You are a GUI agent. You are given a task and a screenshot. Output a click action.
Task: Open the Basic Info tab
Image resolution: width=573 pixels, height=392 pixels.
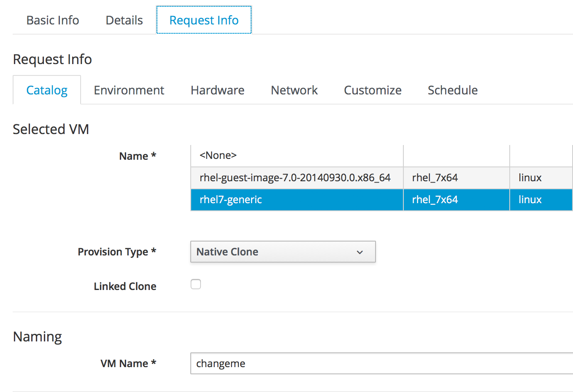tap(53, 20)
